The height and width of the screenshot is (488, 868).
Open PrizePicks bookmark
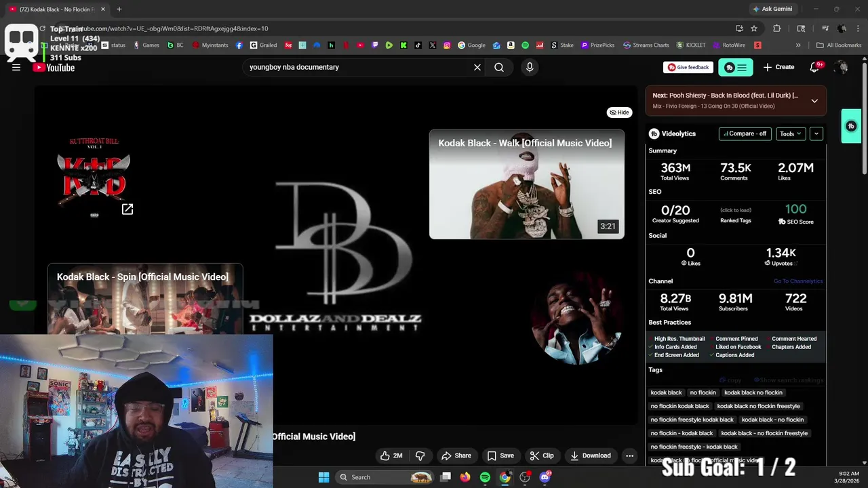[598, 45]
